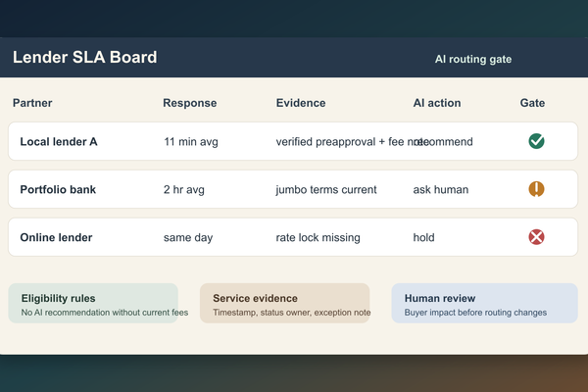
Task: Select the Portfolio bank partner name
Action: [x=58, y=189]
